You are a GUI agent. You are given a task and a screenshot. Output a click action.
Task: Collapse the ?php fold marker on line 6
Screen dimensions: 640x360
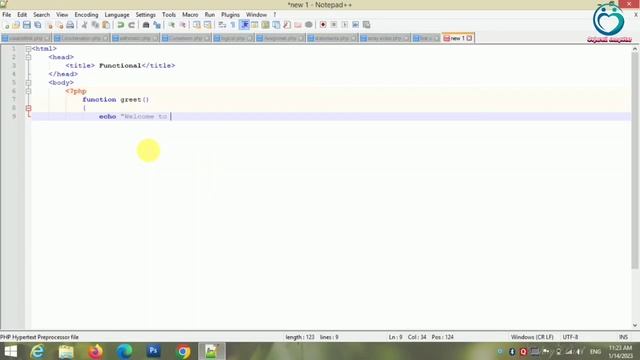tap(28, 91)
